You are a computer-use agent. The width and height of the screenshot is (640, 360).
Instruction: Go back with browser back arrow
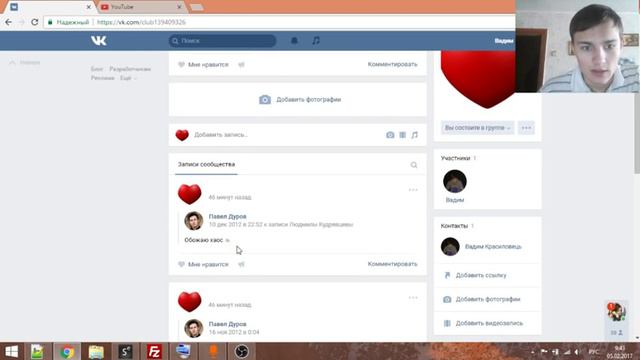click(x=9, y=22)
